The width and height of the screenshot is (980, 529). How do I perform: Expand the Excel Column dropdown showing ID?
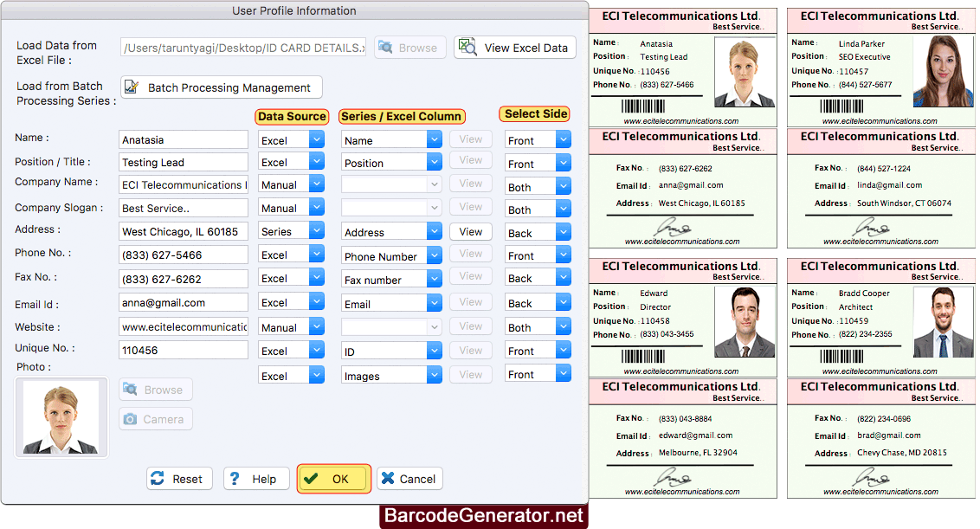435,350
